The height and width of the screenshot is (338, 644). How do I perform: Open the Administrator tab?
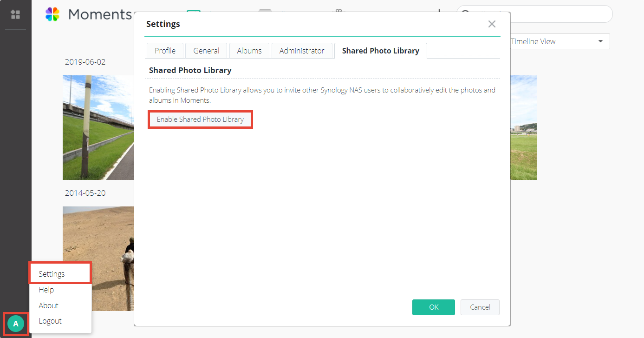(302, 51)
